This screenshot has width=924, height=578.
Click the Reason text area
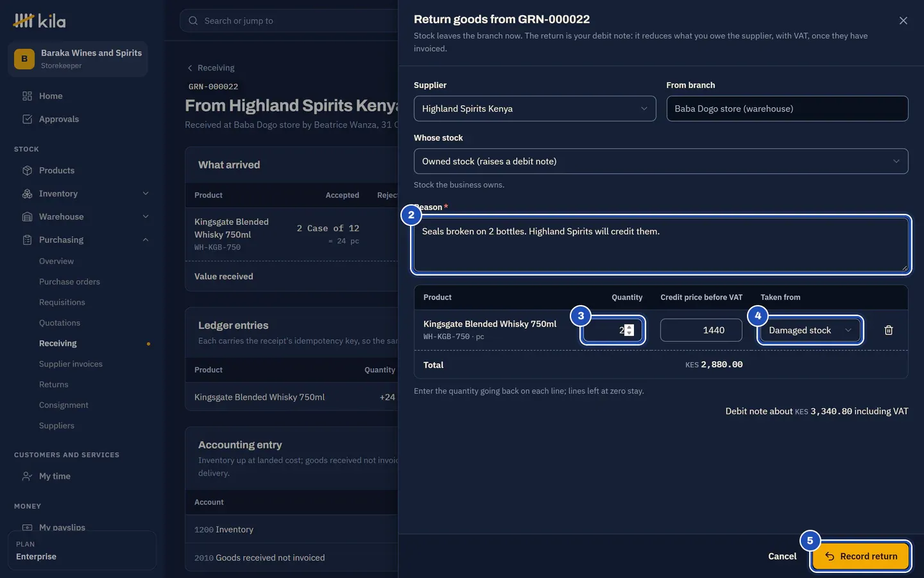tap(661, 245)
